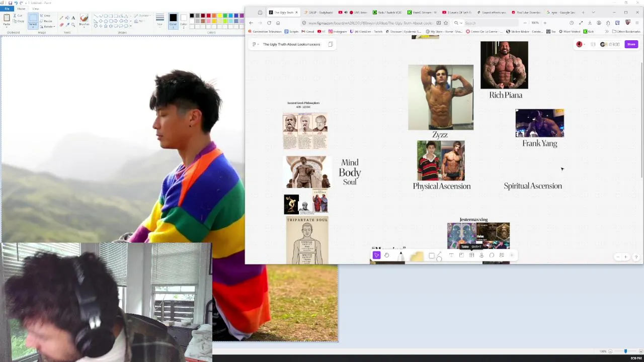Open the Paste dropdown in Paint
The image size is (644, 362).
click(x=7, y=25)
